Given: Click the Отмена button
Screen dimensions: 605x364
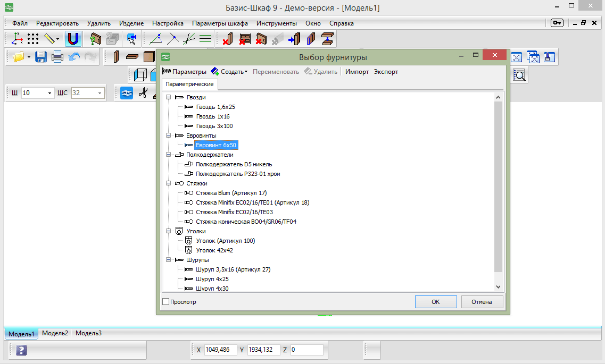Looking at the screenshot, I should (482, 302).
